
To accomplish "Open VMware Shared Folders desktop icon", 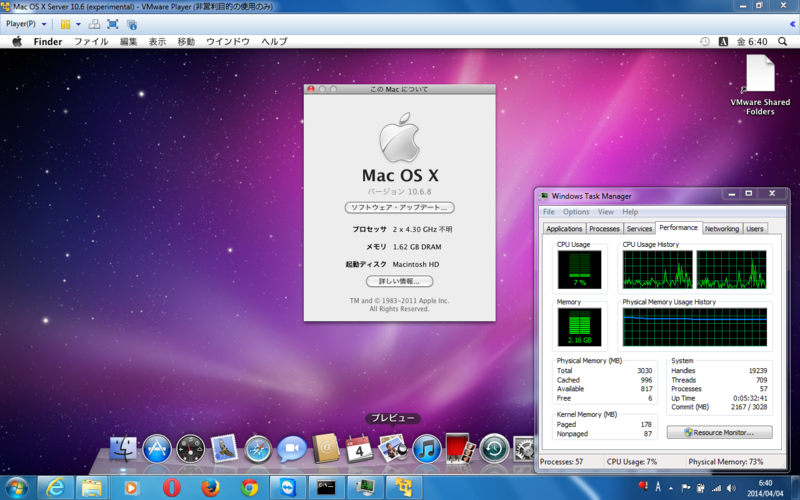I will (x=760, y=85).
